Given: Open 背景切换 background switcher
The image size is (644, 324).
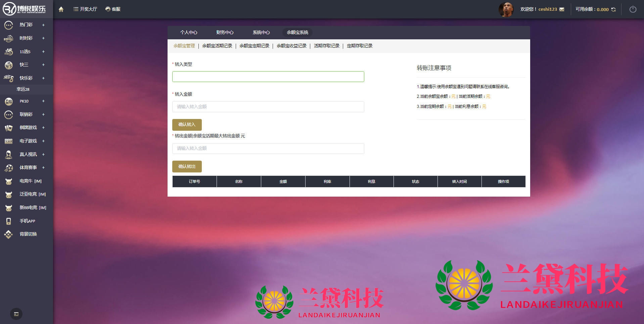Looking at the screenshot, I should 28,234.
